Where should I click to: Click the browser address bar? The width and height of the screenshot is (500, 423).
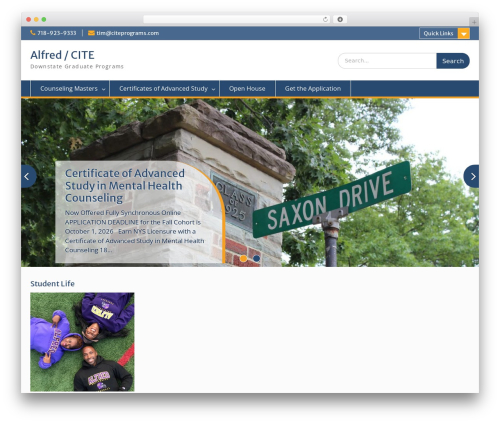point(237,19)
